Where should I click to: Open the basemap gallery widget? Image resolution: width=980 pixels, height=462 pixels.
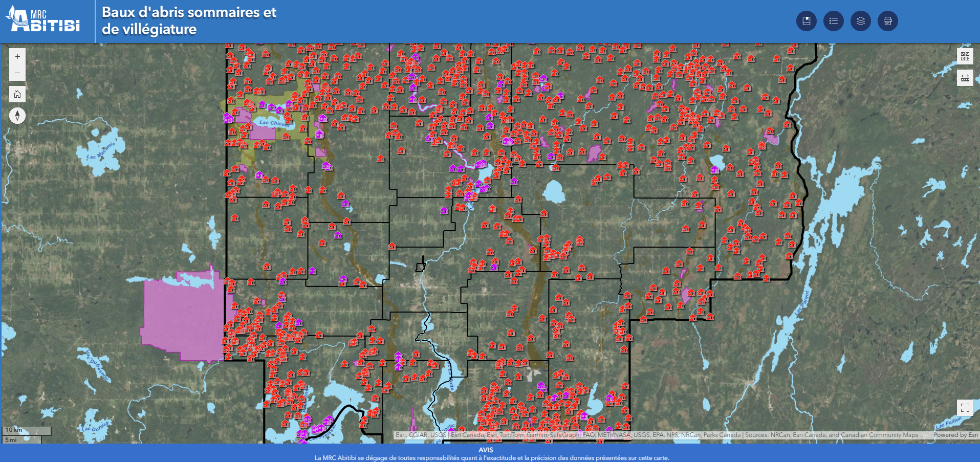(x=965, y=56)
